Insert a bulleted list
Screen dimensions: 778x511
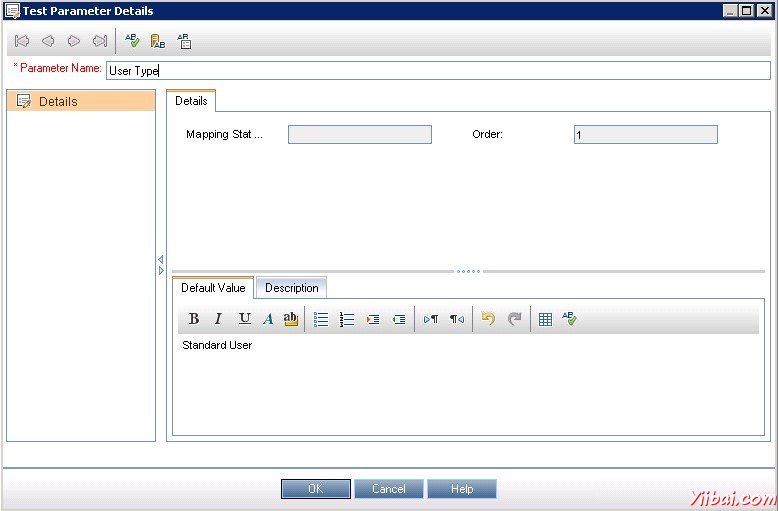click(x=321, y=319)
